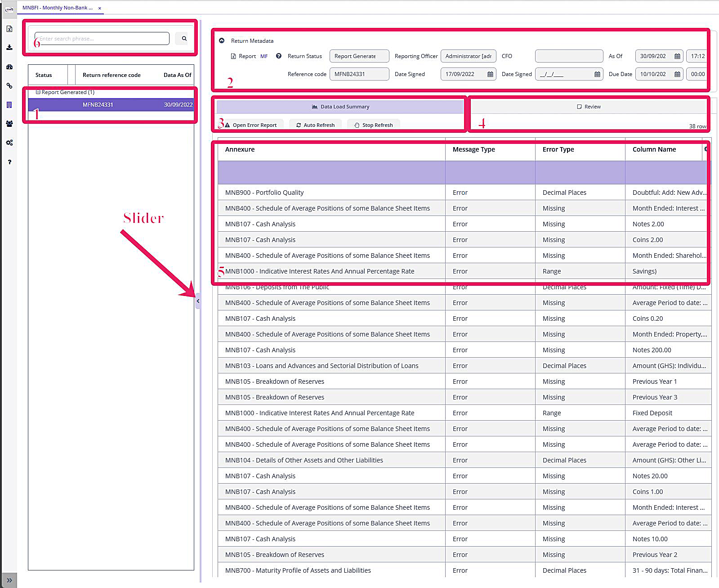
Task: Click the Excel export sidebar icon
Action: (9, 29)
